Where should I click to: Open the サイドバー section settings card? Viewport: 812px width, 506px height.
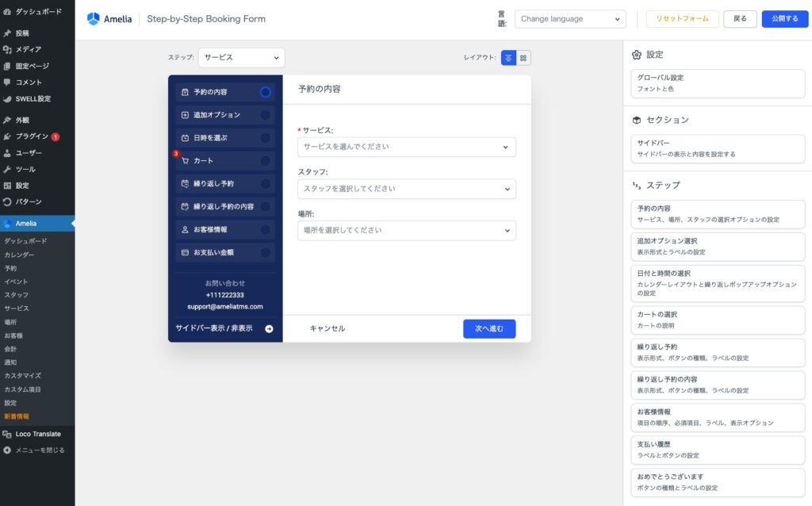click(718, 148)
